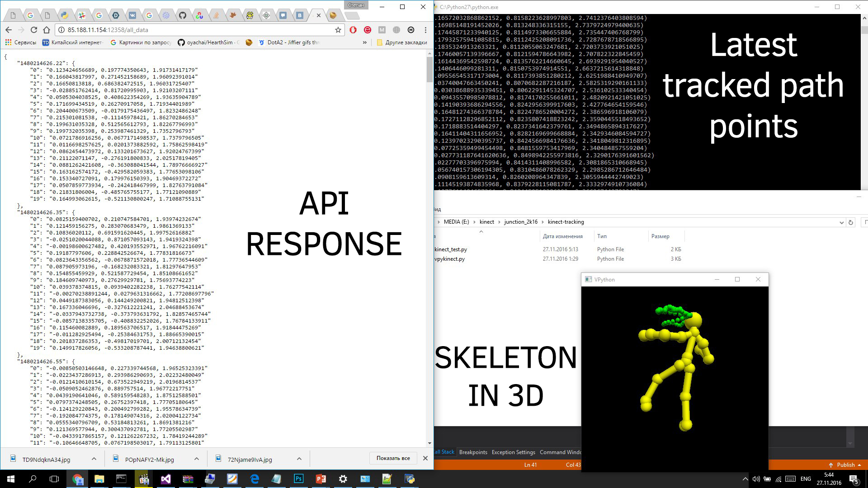Open Chrome three-dot menu
The width and height of the screenshot is (868, 488).
pyautogui.click(x=425, y=30)
